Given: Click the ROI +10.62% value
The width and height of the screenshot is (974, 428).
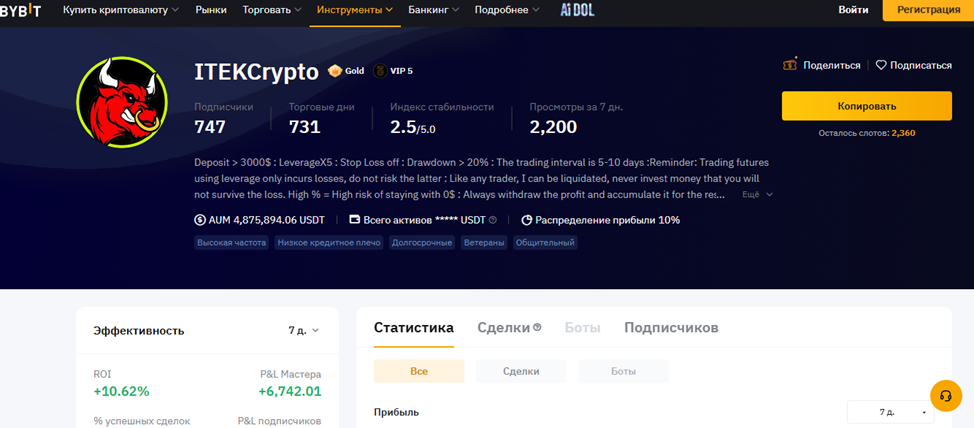Looking at the screenshot, I should point(122,392).
